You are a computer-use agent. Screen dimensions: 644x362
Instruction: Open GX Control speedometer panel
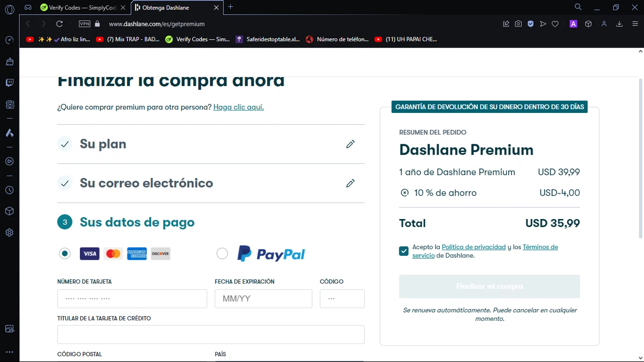tap(9, 40)
